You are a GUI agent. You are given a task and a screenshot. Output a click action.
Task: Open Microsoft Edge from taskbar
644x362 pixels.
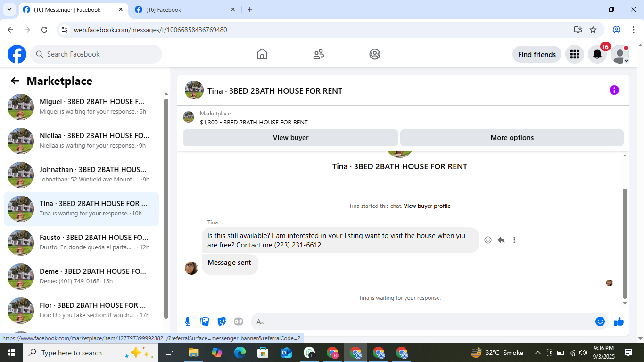pos(240,353)
